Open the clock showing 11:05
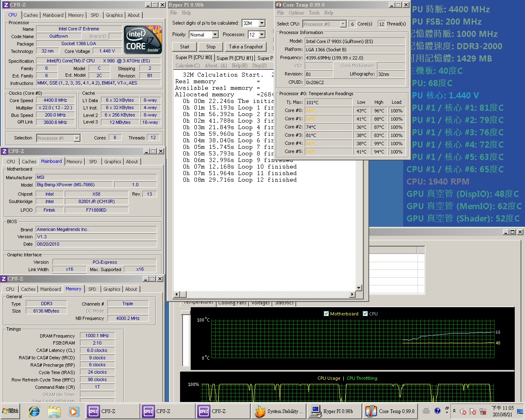525x420 pixels. coord(502,411)
